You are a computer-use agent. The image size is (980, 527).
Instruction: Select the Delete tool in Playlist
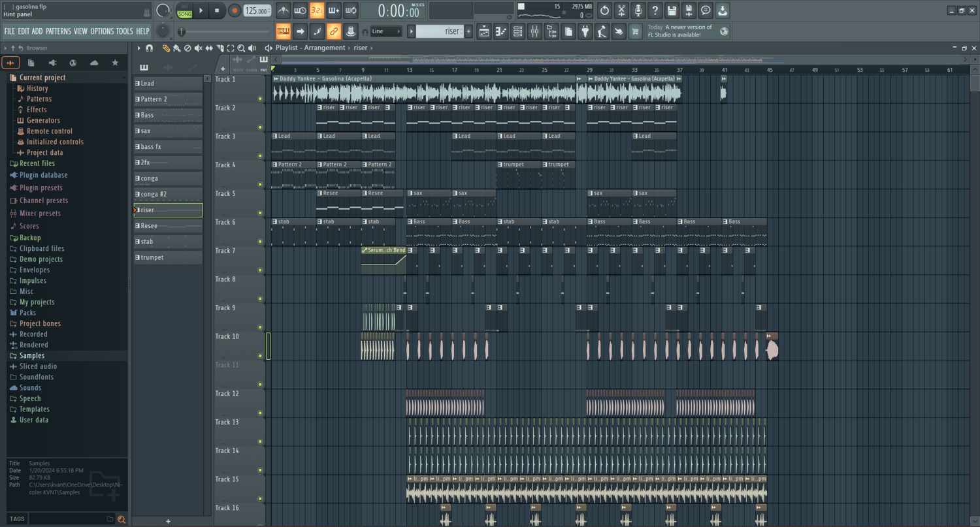click(x=188, y=48)
